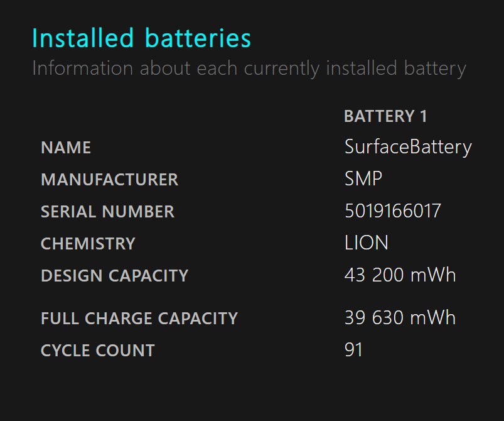Select the LION chemistry value
The width and height of the screenshot is (504, 421).
pyautogui.click(x=367, y=243)
